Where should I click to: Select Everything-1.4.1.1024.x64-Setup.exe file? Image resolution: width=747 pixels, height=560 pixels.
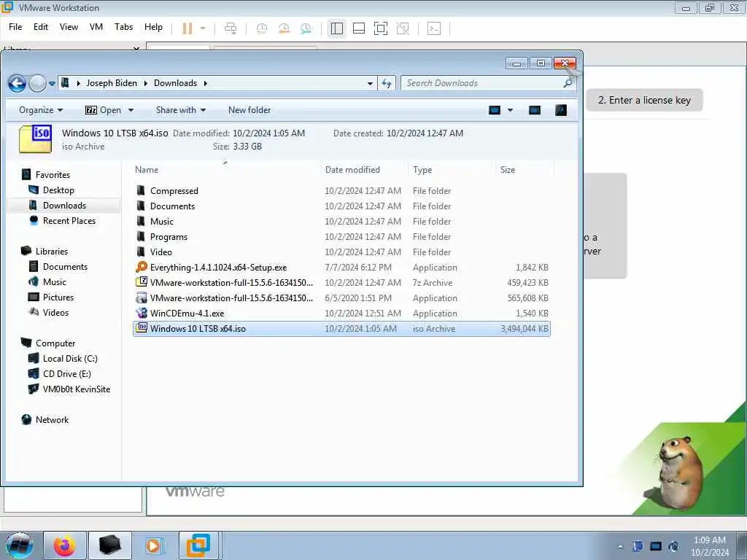click(x=341, y=267)
